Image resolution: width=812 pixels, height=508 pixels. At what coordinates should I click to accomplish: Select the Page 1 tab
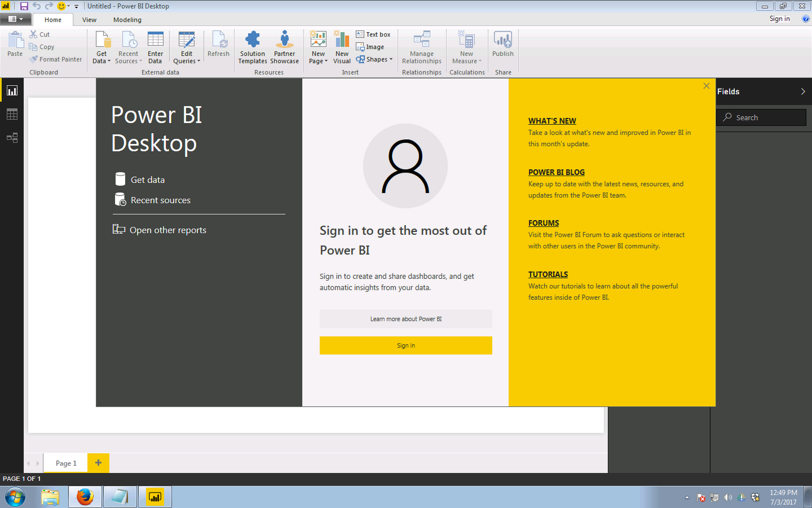point(66,463)
